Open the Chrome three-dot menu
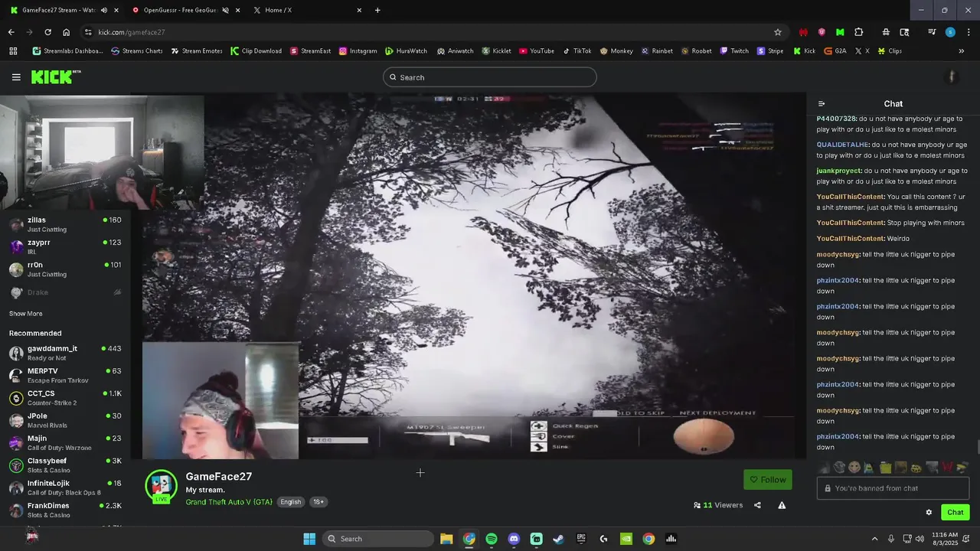This screenshot has width=980, height=551. (968, 32)
